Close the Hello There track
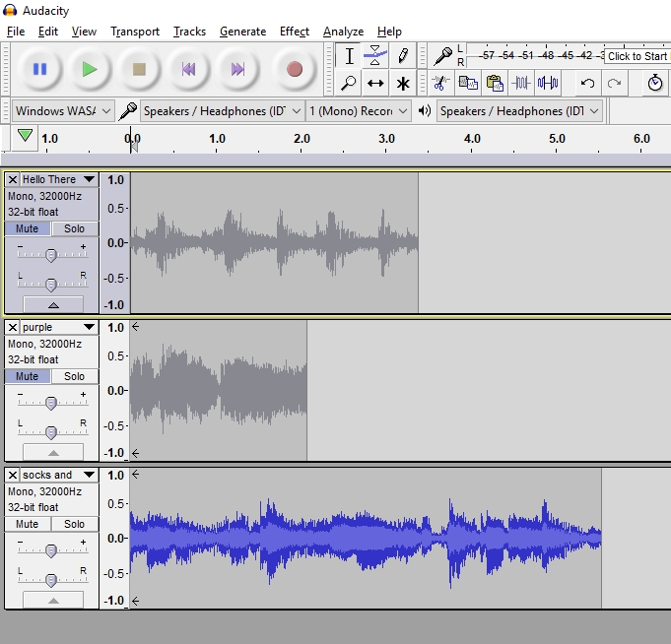This screenshot has height=644, width=671. coord(13,179)
